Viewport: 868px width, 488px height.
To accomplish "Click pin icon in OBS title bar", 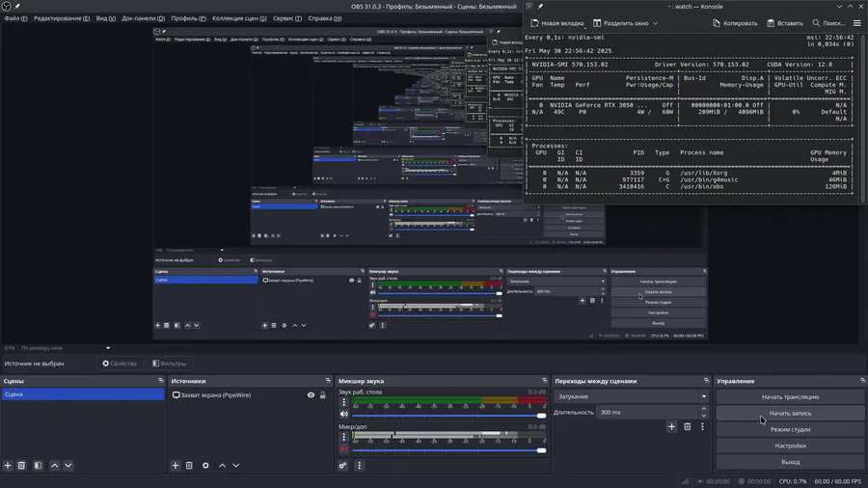I will click(17, 6).
